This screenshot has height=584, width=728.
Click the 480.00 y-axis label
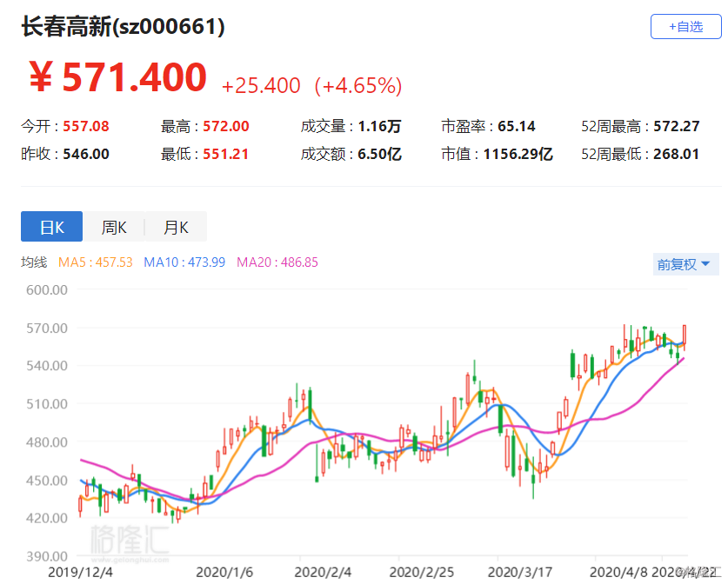click(x=47, y=442)
